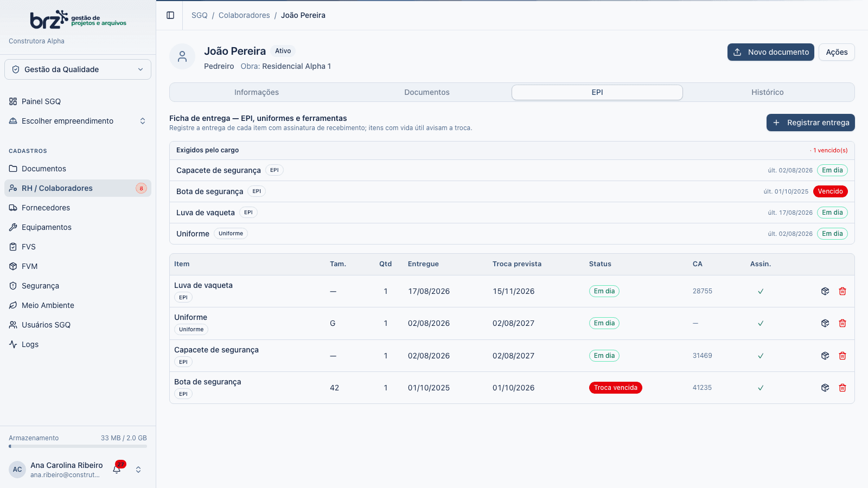This screenshot has width=868, height=488.
Task: Click the '1 vencido(s)' indicator
Action: (829, 150)
